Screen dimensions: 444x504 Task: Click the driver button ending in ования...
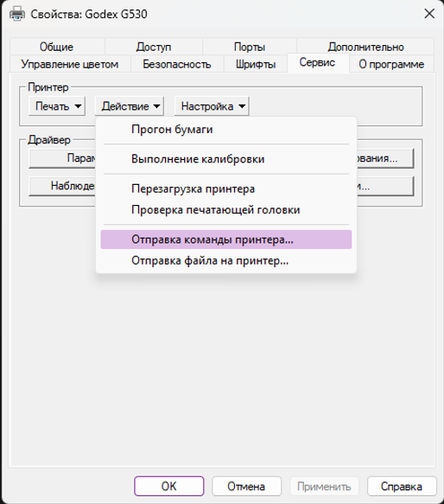385,158
